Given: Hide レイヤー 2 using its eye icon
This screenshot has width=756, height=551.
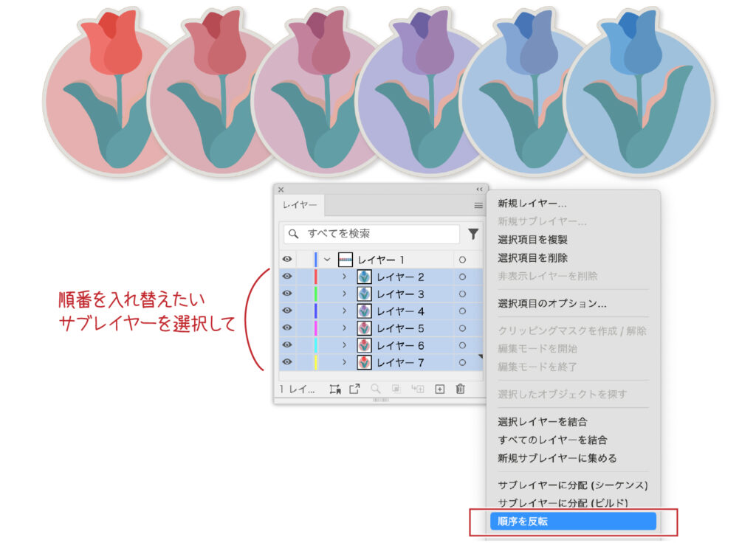Looking at the screenshot, I should (x=287, y=277).
